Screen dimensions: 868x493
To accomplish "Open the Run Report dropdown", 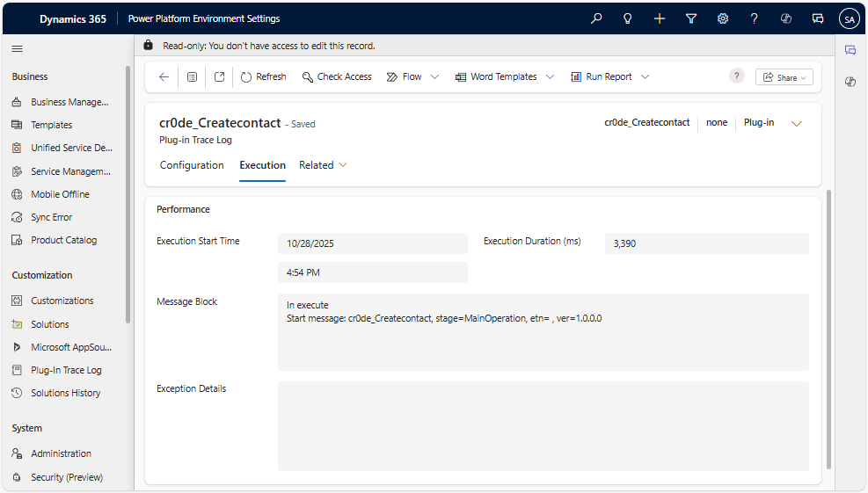I will 645,77.
